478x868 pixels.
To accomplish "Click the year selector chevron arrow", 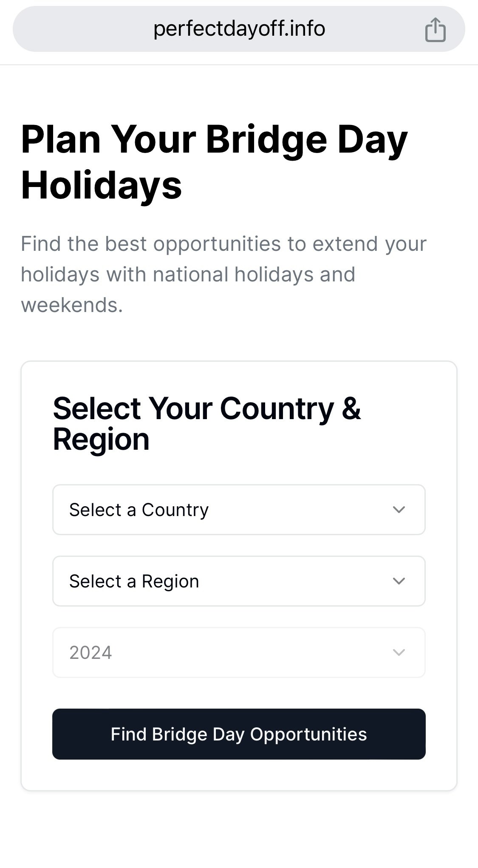I will click(399, 652).
